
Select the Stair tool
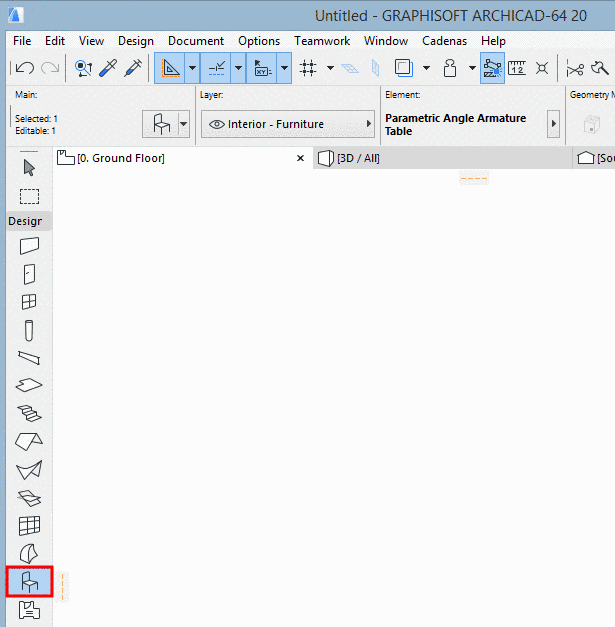pos(29,413)
